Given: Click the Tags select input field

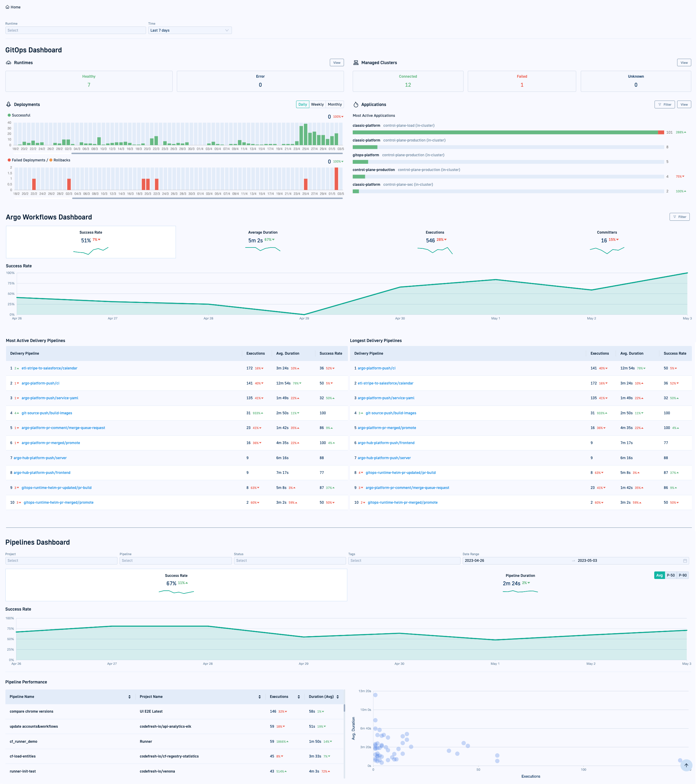Looking at the screenshot, I should tap(404, 561).
